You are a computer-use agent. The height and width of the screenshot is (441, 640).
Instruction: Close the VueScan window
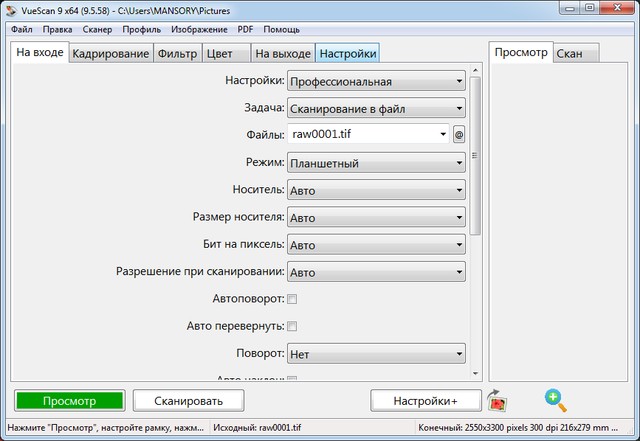(618, 8)
